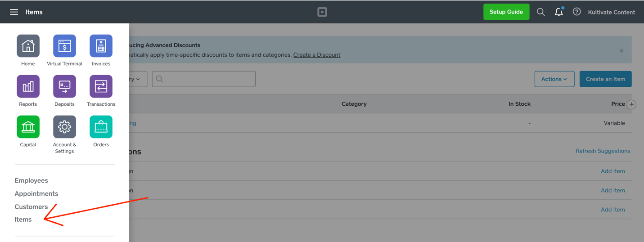Screen dimensions: 644x242
Task: Dismiss the Advanced Discounts banner
Action: click(x=621, y=51)
